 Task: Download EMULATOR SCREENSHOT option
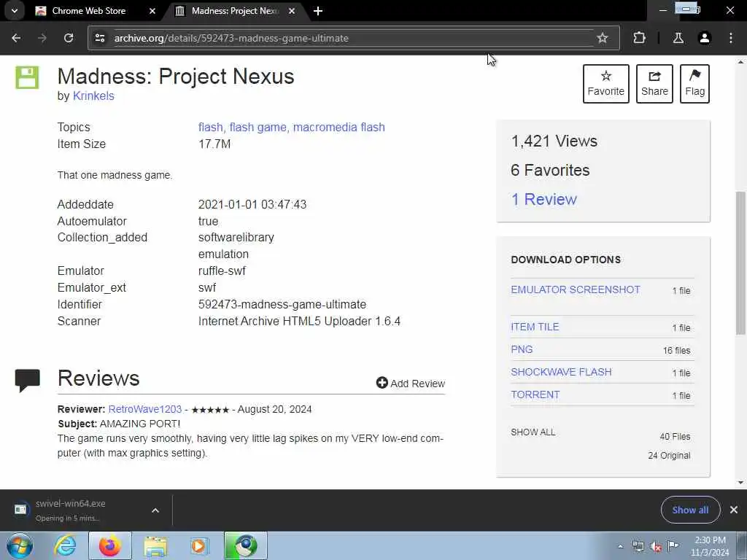pyautogui.click(x=576, y=289)
